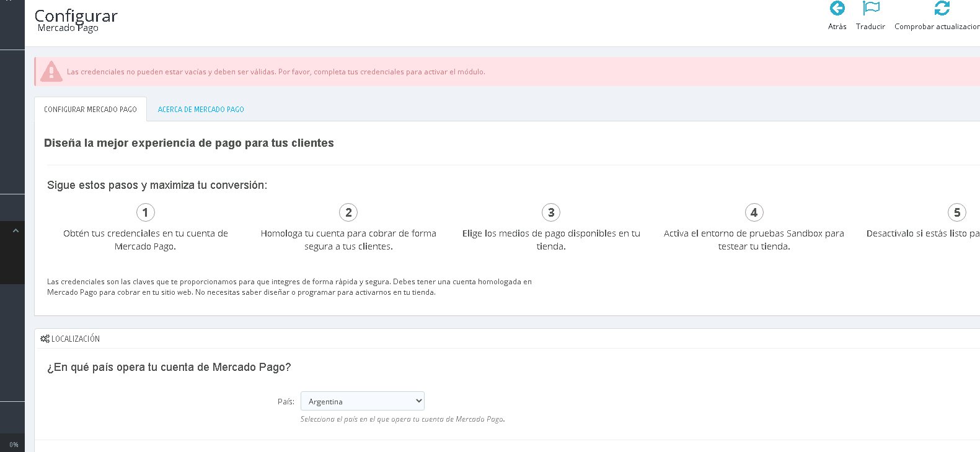The width and height of the screenshot is (980, 452).
Task: Click the Atrás back arrow icon
Action: 837,8
